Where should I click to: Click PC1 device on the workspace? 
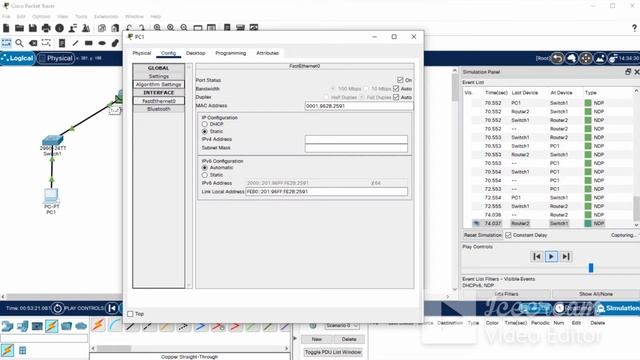pos(51,196)
